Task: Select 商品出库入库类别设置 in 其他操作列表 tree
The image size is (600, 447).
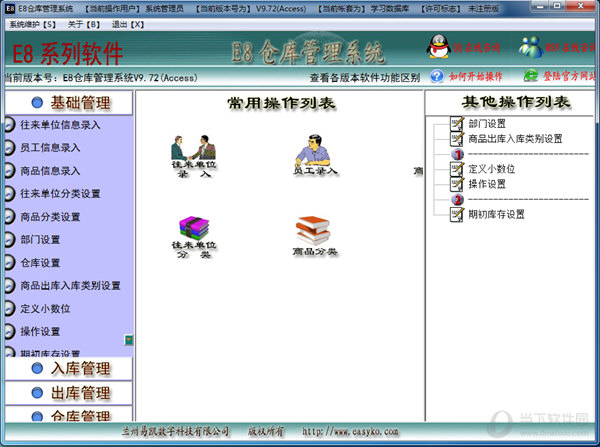Action: click(x=515, y=139)
